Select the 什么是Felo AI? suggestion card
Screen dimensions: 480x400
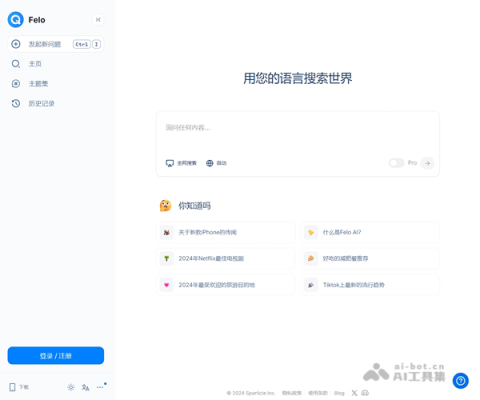[370, 232]
